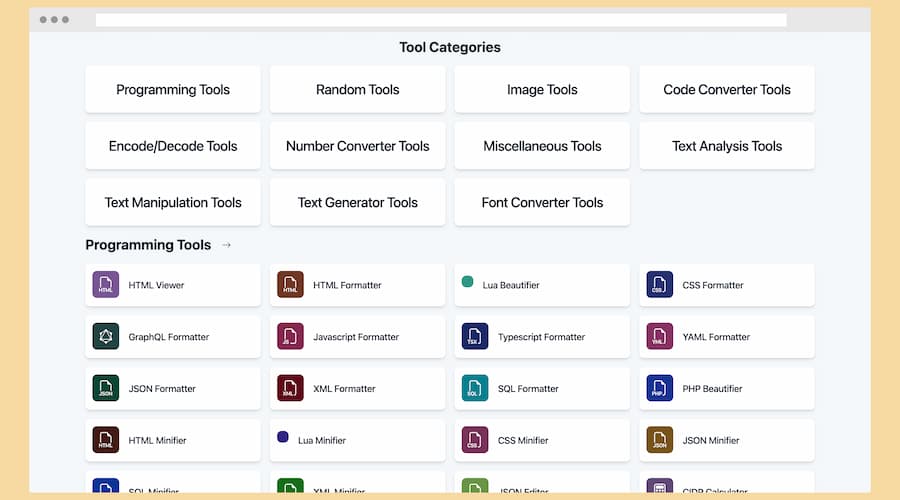Open the Code Converter Tools category
The width and height of the screenshot is (900, 500).
(727, 90)
